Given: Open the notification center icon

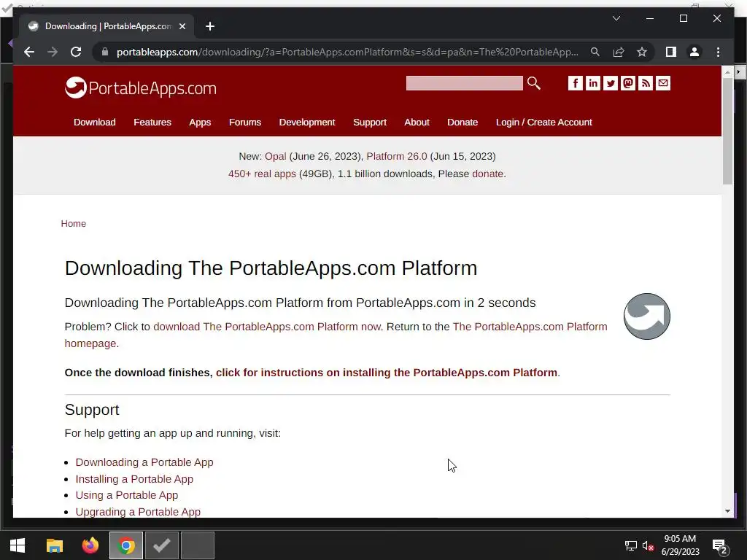Looking at the screenshot, I should (719, 545).
